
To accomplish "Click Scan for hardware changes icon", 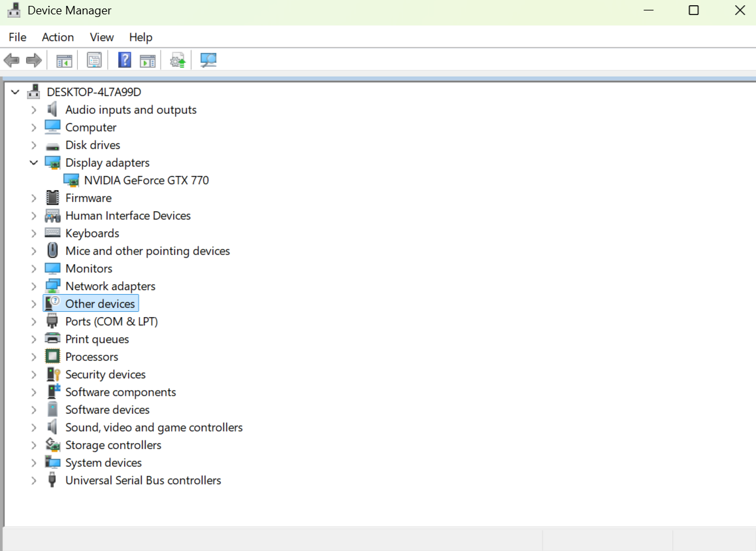I will pyautogui.click(x=208, y=61).
